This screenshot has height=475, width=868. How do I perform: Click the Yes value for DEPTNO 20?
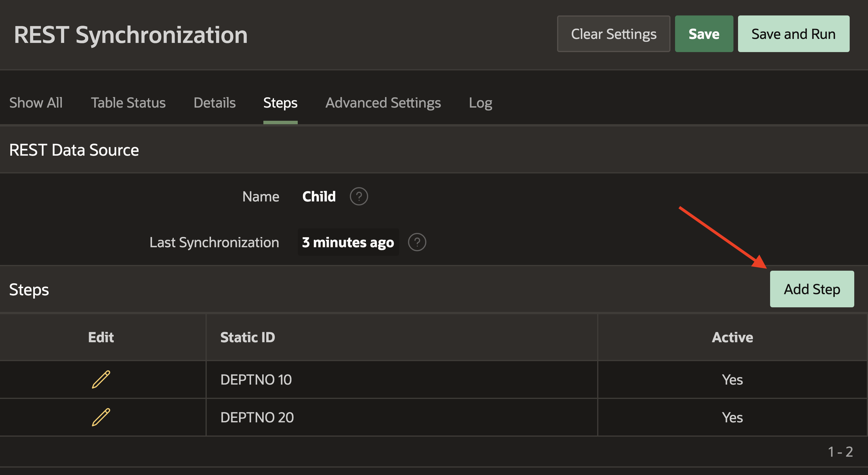click(x=732, y=417)
